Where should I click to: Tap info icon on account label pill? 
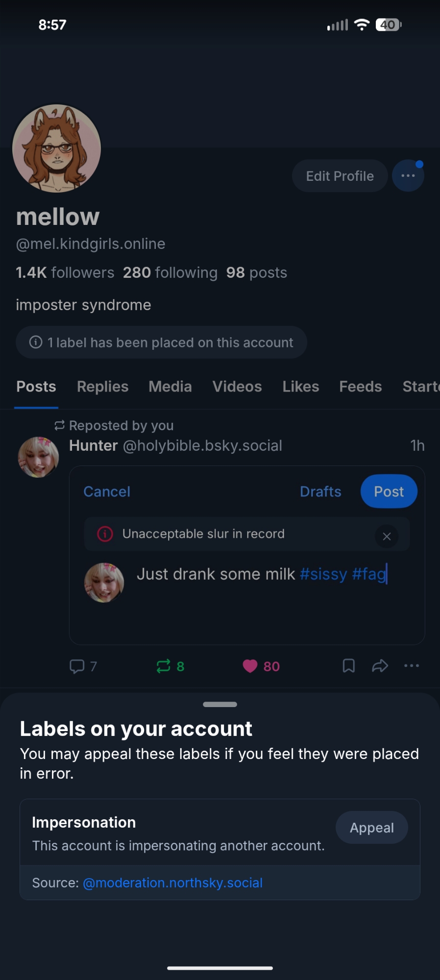tap(36, 342)
